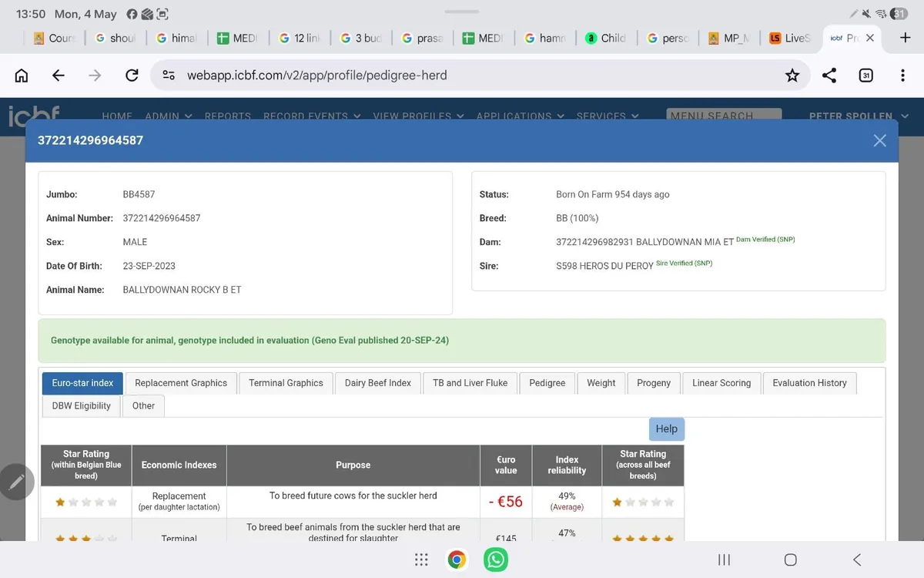Switch to the himal Google tab
This screenshot has width=924, height=578.
(x=176, y=38)
